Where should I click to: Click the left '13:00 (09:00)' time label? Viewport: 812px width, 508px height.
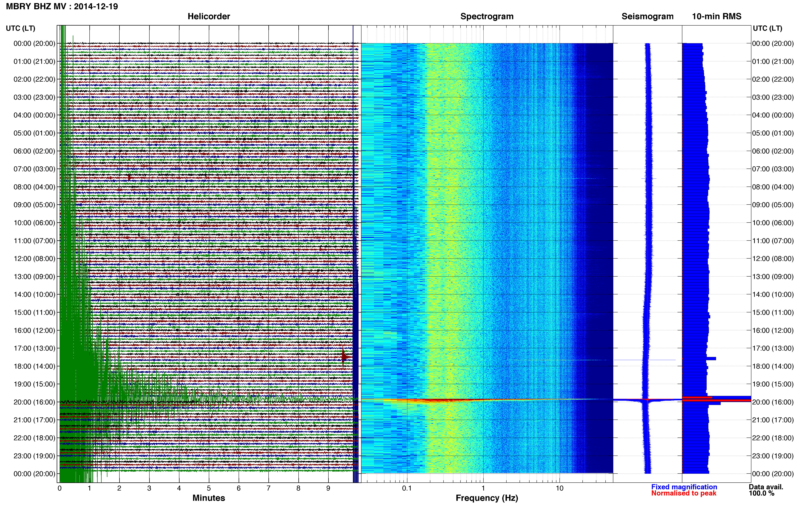(34, 277)
